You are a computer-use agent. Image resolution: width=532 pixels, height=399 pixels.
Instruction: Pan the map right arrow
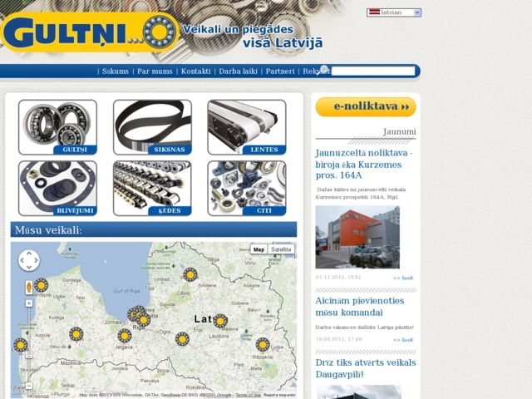(36, 260)
